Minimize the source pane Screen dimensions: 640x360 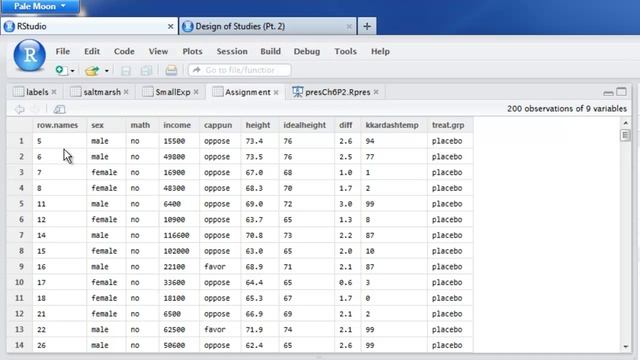(608, 93)
